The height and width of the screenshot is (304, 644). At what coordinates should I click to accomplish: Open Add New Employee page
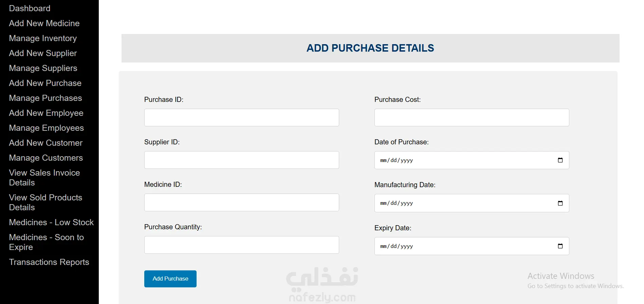pos(46,113)
